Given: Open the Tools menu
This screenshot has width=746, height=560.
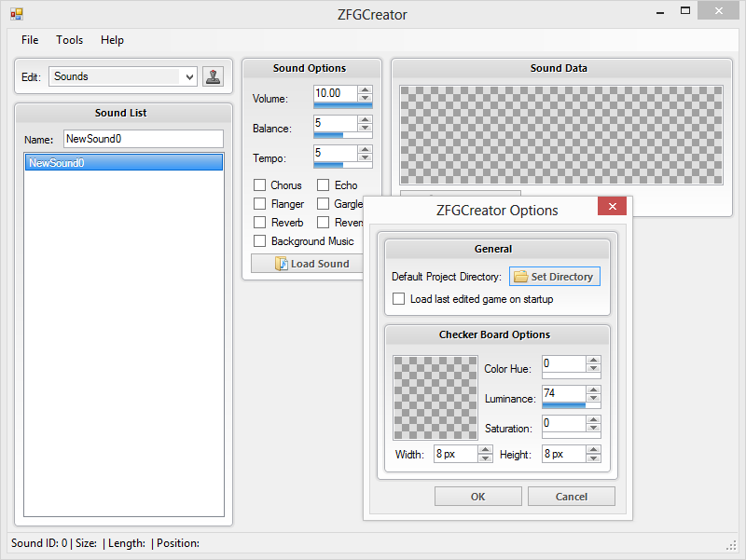Looking at the screenshot, I should (x=69, y=40).
